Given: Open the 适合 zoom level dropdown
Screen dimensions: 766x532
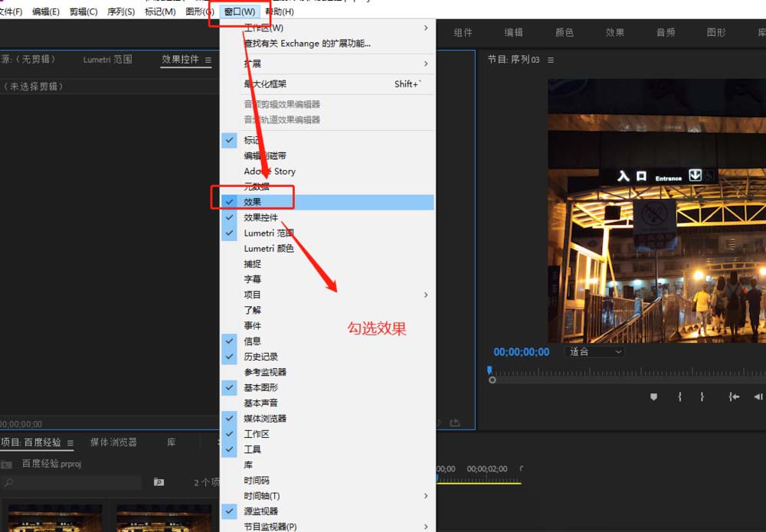Looking at the screenshot, I should point(594,351).
